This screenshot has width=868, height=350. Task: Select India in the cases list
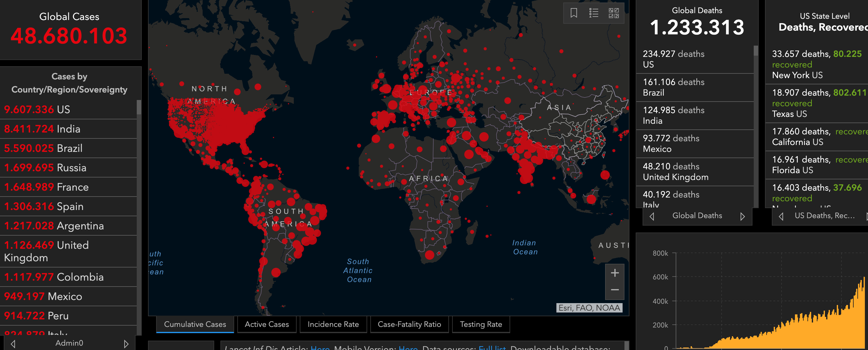pyautogui.click(x=68, y=129)
